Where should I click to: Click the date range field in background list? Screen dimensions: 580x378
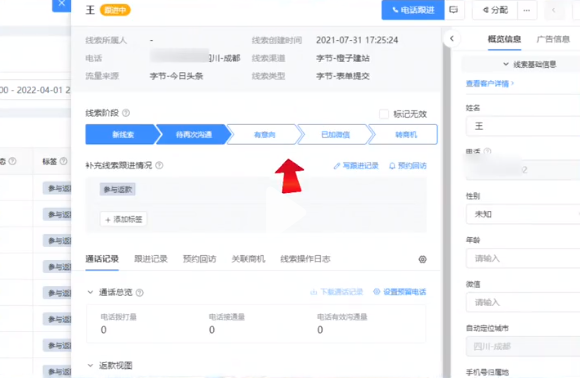[x=35, y=90]
